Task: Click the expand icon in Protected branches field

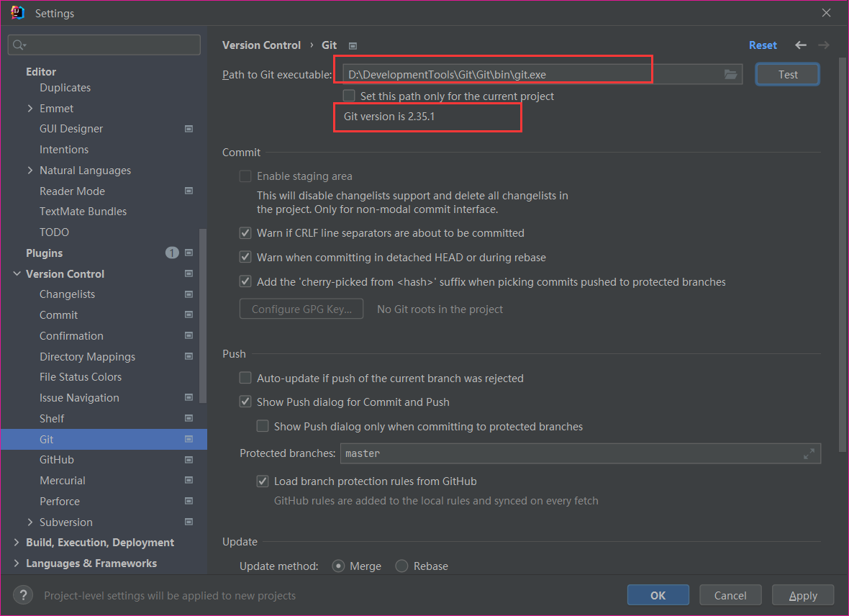Action: click(809, 453)
